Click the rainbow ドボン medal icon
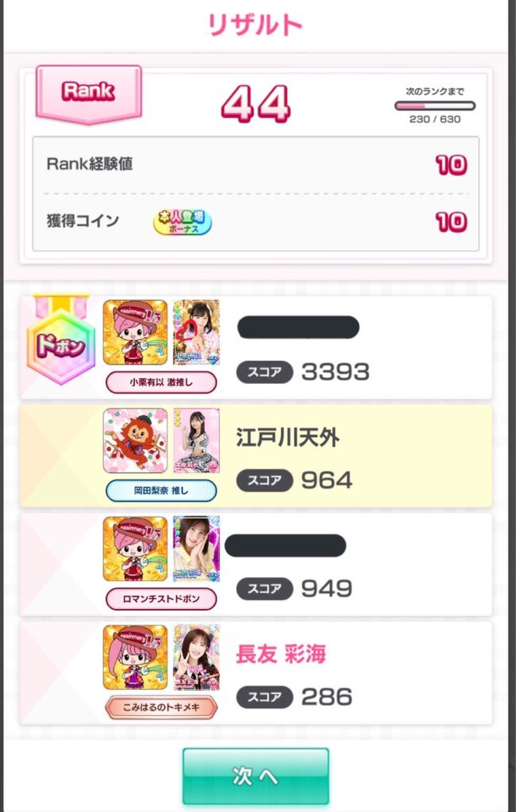Screen dimensions: 516x812 [61, 340]
